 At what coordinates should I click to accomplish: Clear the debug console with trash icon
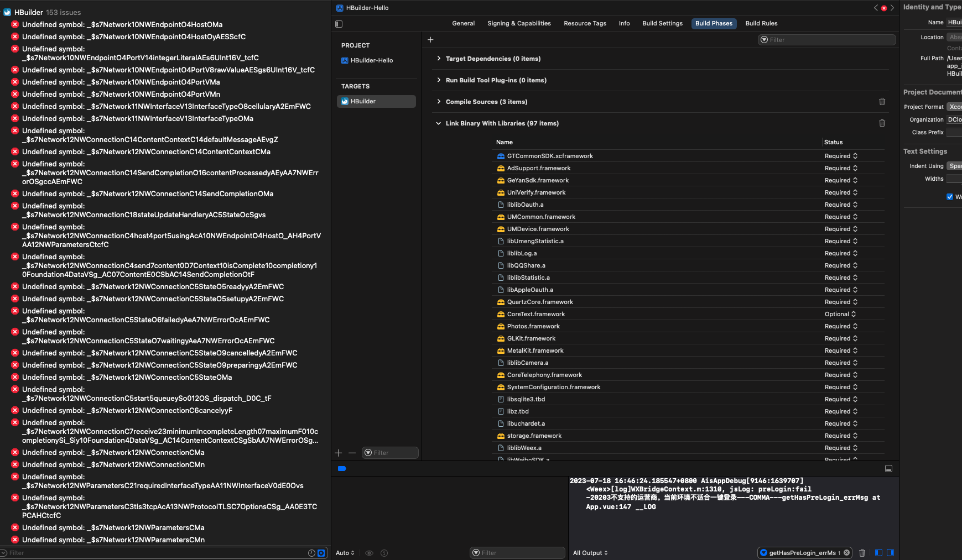pos(862,553)
